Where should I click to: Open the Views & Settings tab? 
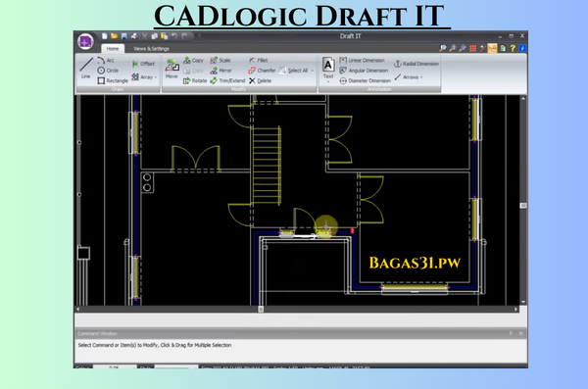[x=151, y=48]
